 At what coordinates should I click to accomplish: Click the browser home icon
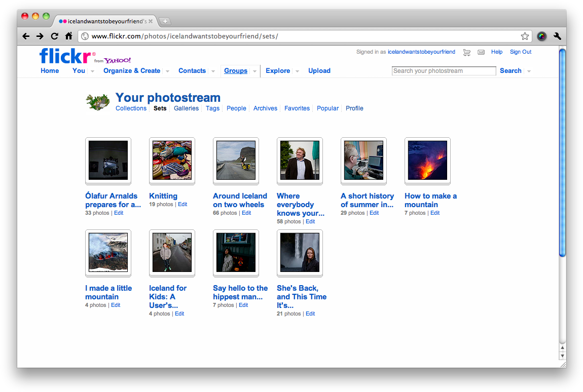click(x=68, y=36)
